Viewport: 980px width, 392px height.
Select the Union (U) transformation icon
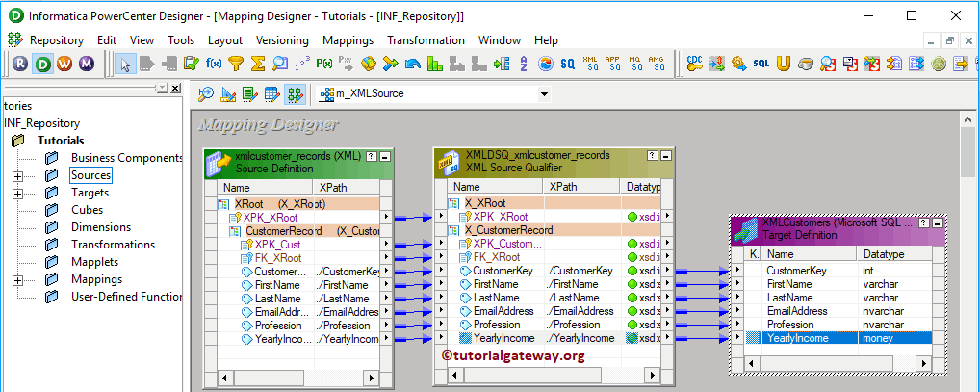click(784, 64)
